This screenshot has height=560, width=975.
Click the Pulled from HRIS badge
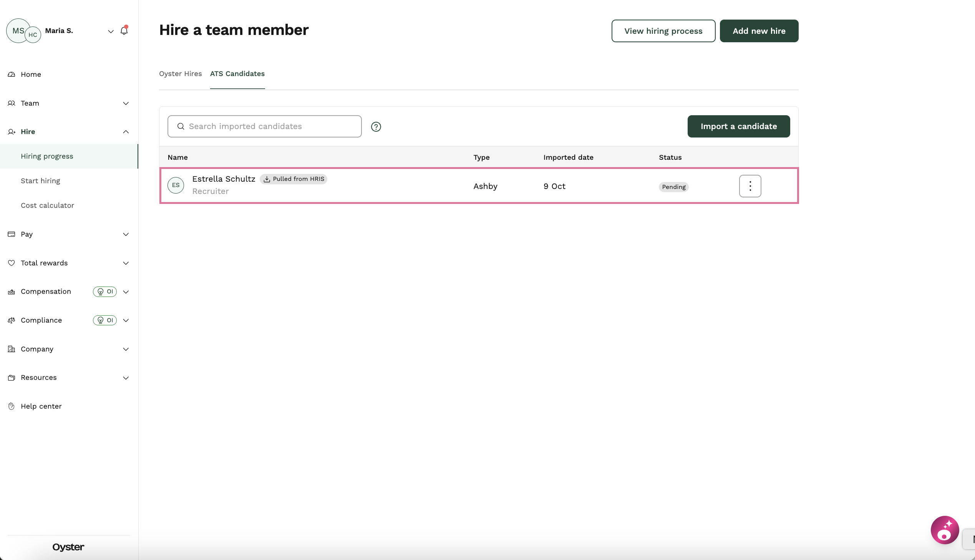(x=293, y=179)
